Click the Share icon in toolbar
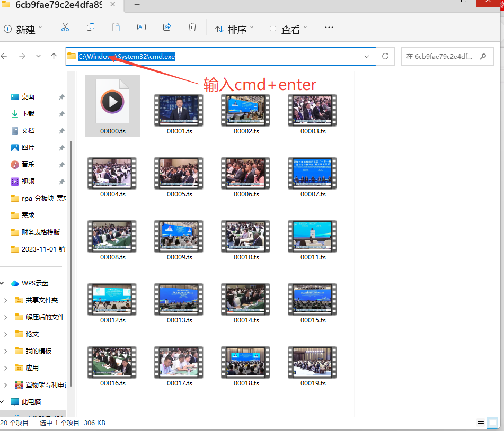Screen dimensions: 504x431 (x=167, y=28)
